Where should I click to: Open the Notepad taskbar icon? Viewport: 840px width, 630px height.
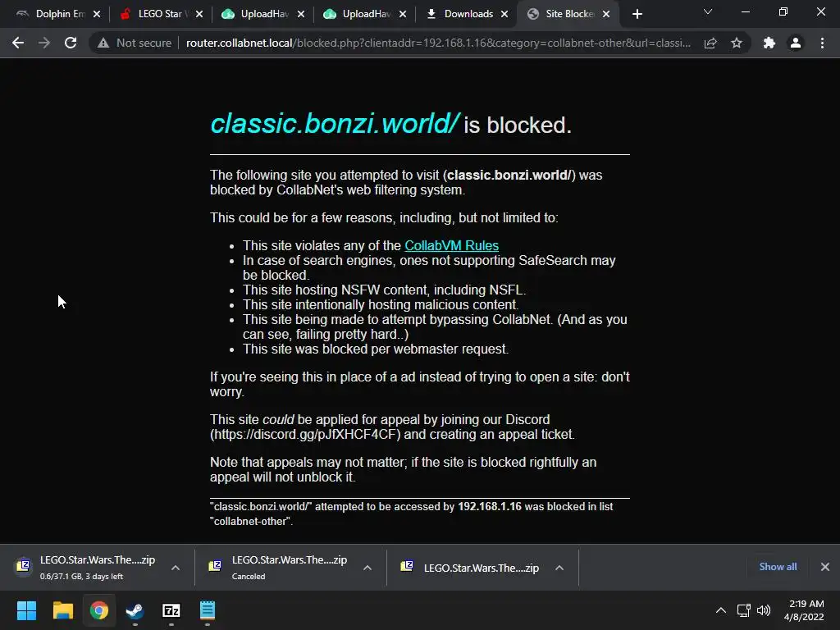point(208,610)
